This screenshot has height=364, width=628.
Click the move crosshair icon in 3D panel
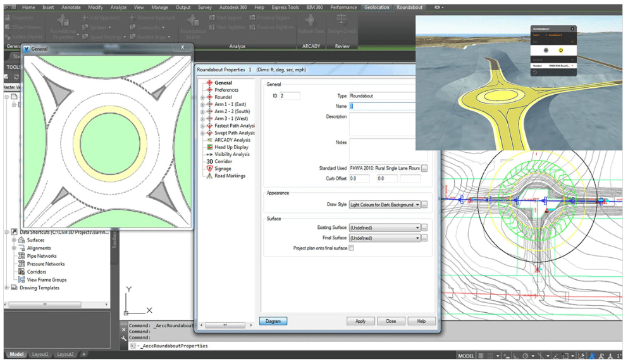click(546, 51)
